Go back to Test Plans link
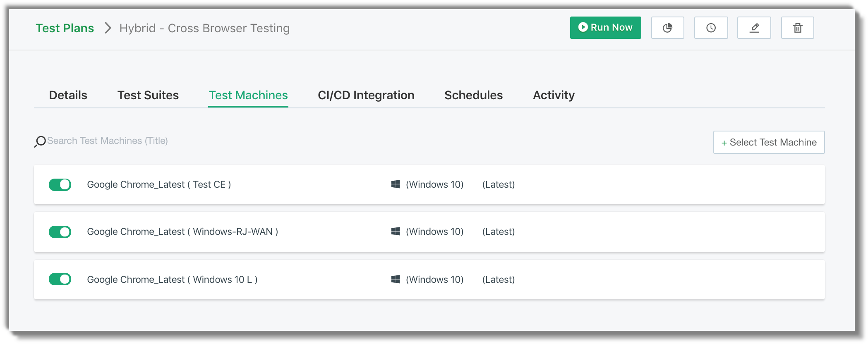The height and width of the screenshot is (344, 868). 65,28
